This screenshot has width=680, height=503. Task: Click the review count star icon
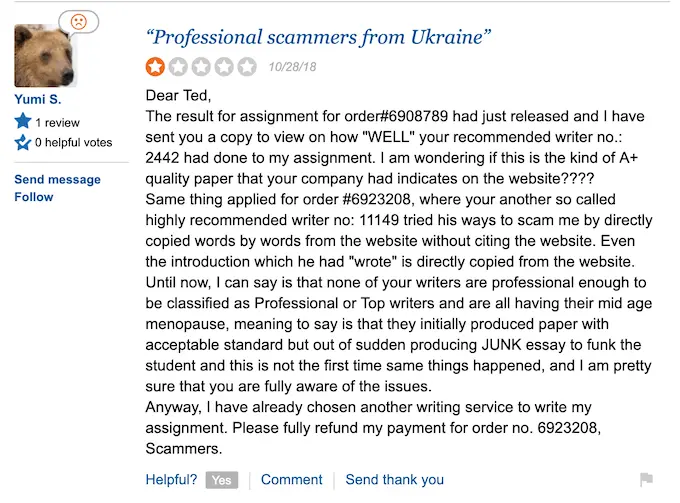coord(23,122)
